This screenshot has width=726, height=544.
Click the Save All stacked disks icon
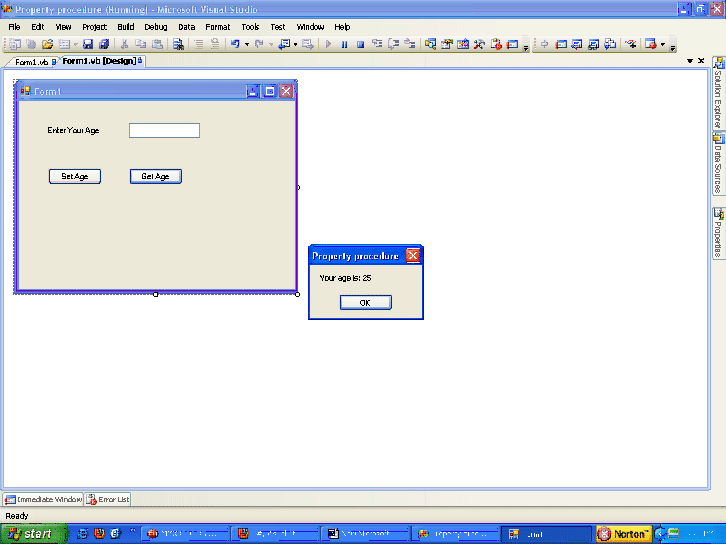tap(104, 44)
